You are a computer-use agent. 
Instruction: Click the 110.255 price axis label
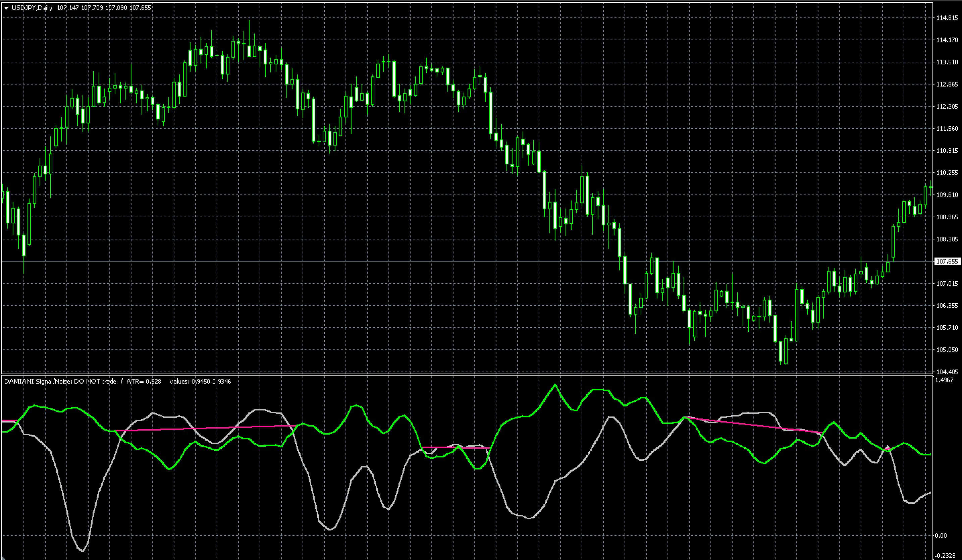click(947, 173)
